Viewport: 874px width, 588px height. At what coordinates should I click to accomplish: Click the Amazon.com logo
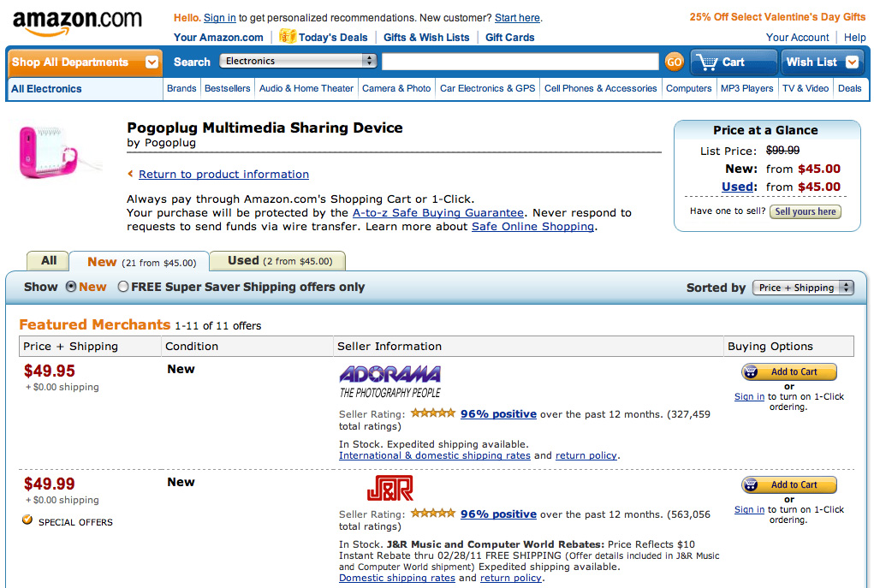pyautogui.click(x=77, y=22)
